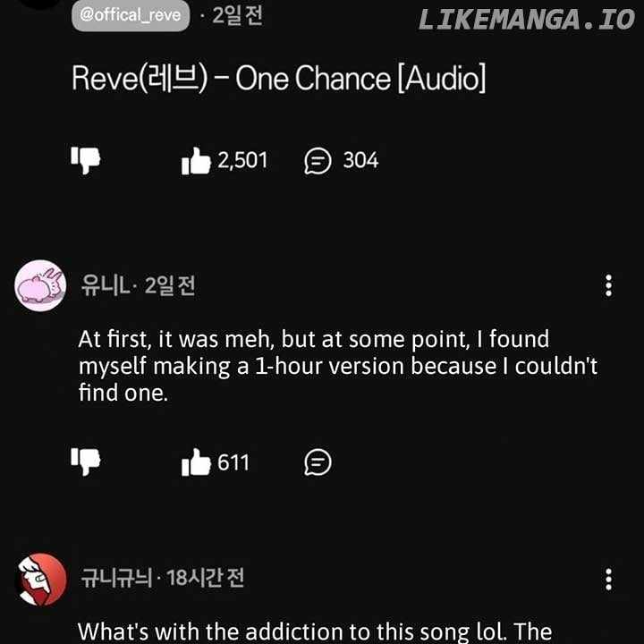Viewport: 644px width, 644px height.
Task: Dislike the 1-hour version comment
Action: (x=86, y=462)
